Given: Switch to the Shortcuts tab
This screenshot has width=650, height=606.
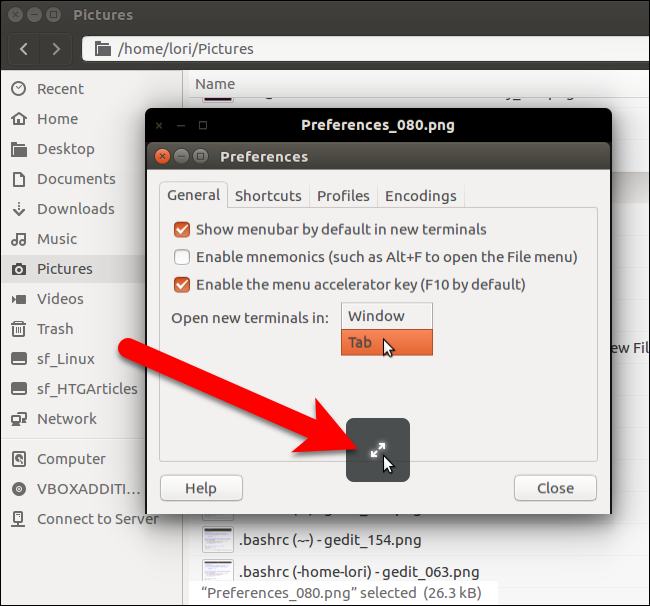Looking at the screenshot, I should tap(268, 196).
